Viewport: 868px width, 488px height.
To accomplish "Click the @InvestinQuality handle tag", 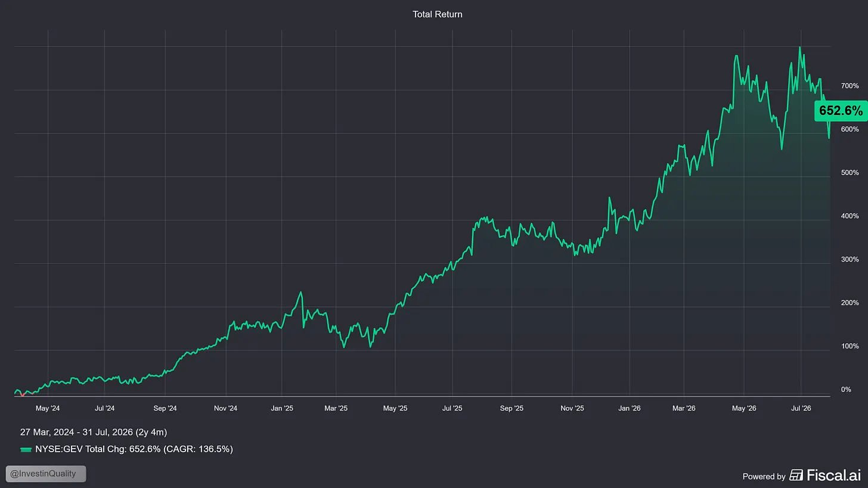I will click(46, 474).
